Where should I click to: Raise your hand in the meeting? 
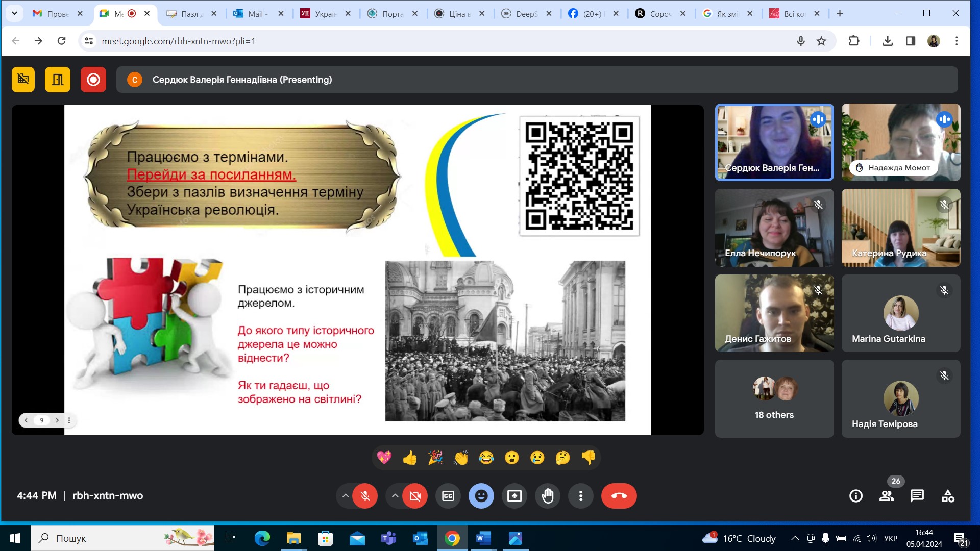coord(548,496)
